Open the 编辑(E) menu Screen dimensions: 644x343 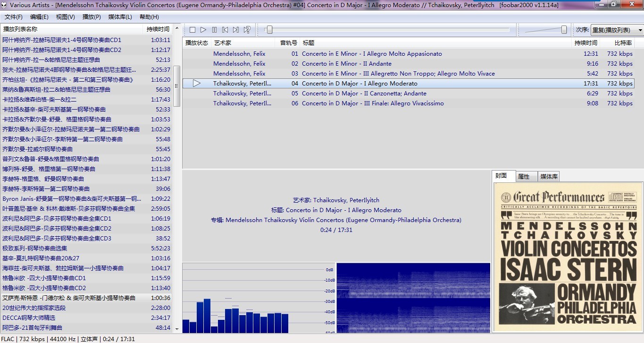pos(39,17)
